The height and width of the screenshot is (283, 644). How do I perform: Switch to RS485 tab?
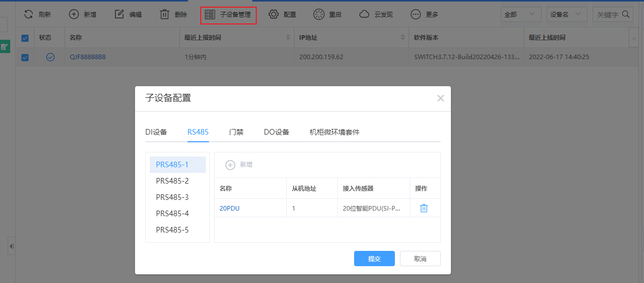point(198,132)
